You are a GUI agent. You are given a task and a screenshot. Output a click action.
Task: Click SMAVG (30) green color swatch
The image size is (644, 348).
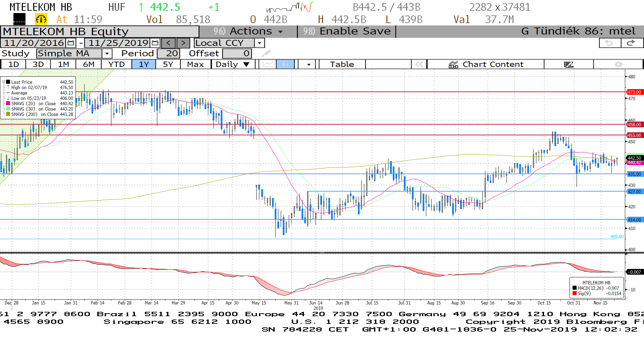coord(8,109)
